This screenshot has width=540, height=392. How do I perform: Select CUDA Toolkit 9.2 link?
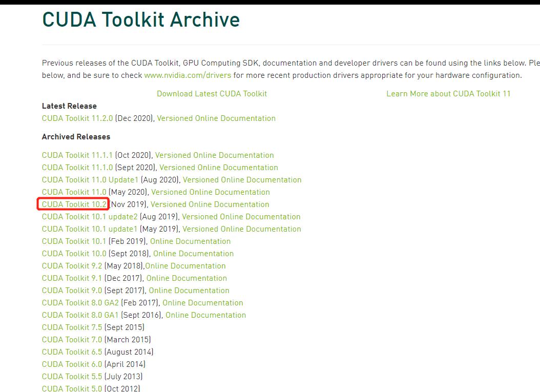pyautogui.click(x=72, y=266)
